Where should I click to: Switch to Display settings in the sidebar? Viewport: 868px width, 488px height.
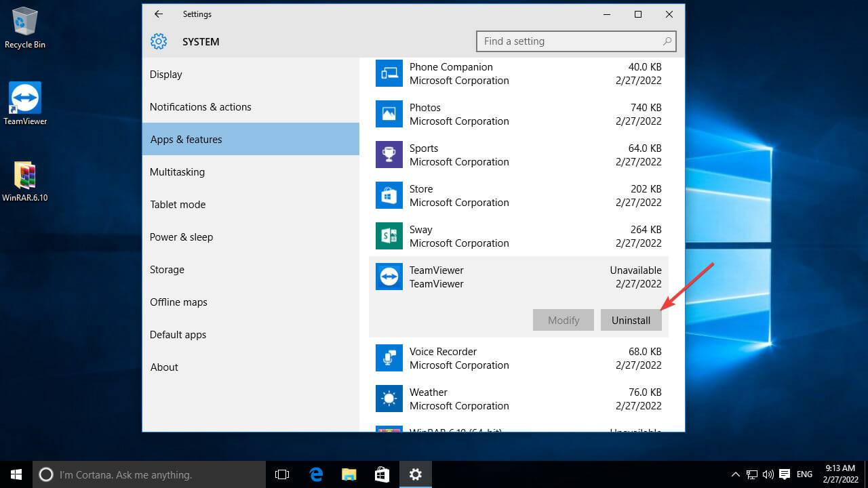coord(165,74)
